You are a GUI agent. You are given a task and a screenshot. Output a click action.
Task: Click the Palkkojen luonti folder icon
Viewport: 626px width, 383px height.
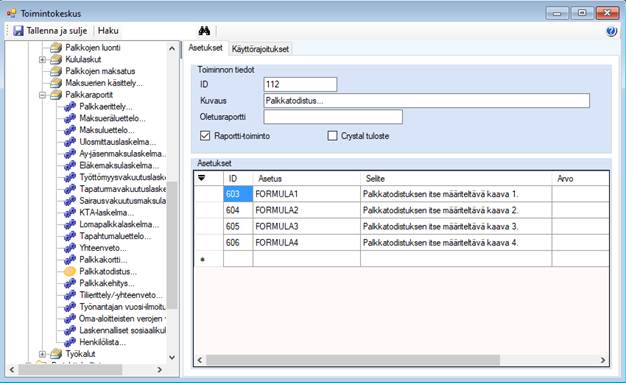coord(56,48)
